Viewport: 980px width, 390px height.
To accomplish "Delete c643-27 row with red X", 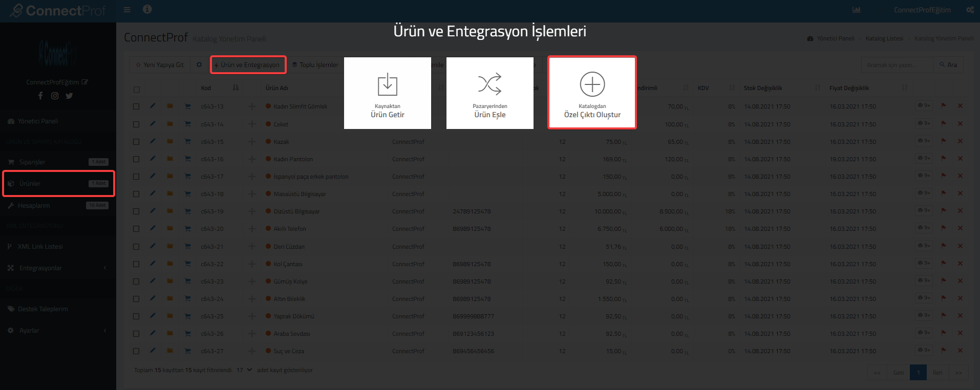I will (960, 351).
